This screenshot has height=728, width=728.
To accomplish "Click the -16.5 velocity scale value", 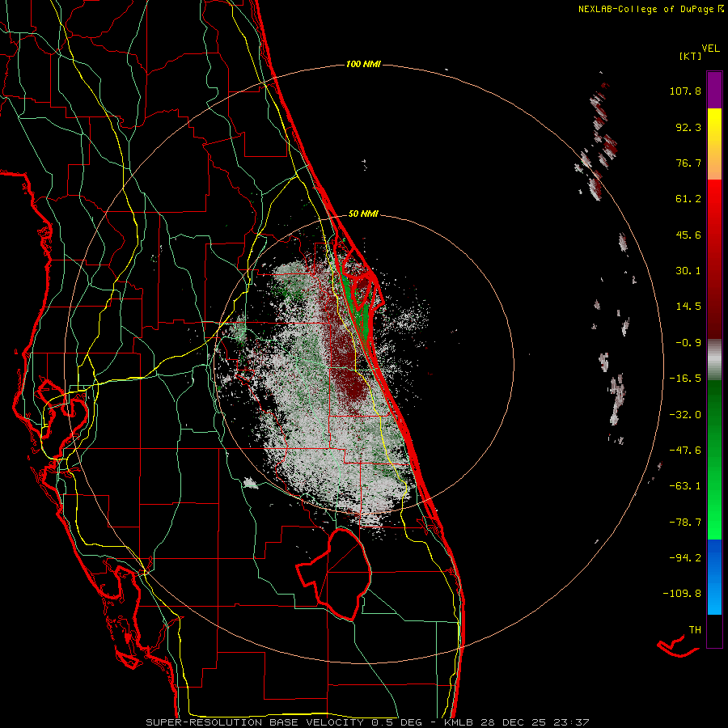I will click(x=685, y=379).
